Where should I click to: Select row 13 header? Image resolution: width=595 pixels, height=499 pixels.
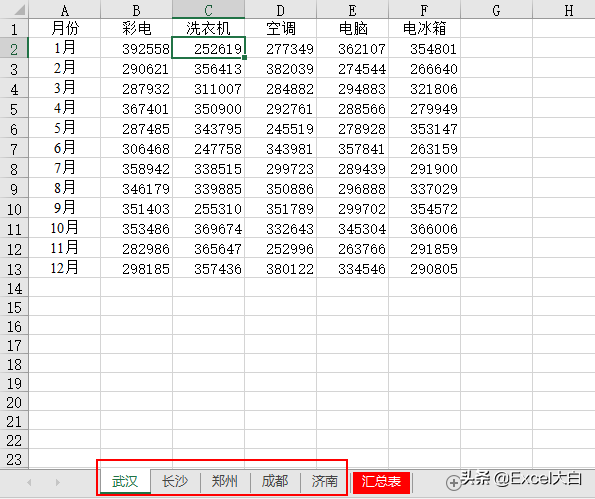(x=14, y=269)
